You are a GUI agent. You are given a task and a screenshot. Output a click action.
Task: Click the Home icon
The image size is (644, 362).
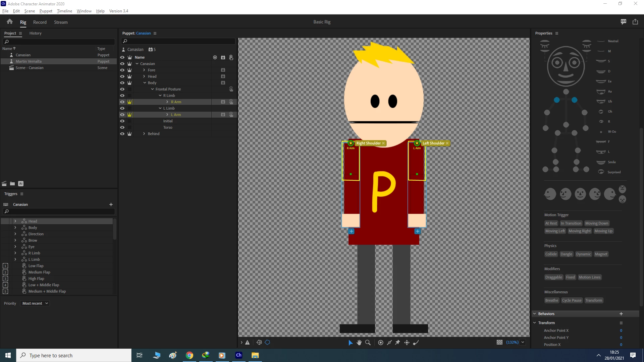click(x=9, y=22)
